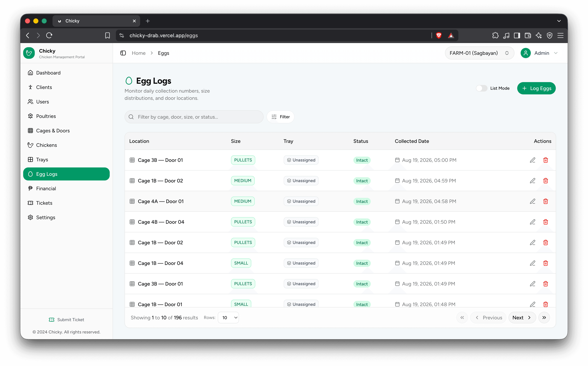Viewport: 588px width, 366px height.
Task: Open the browser tab list chevron
Action: pyautogui.click(x=559, y=21)
